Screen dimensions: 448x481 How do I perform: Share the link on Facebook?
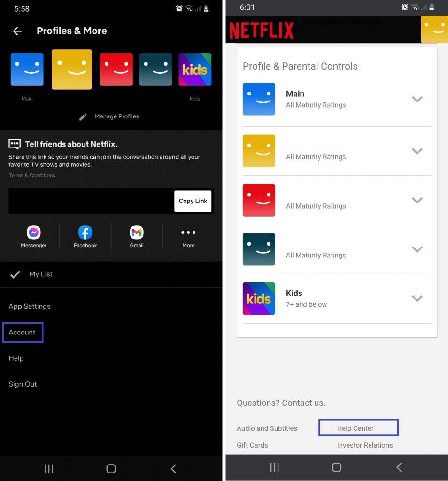(85, 232)
